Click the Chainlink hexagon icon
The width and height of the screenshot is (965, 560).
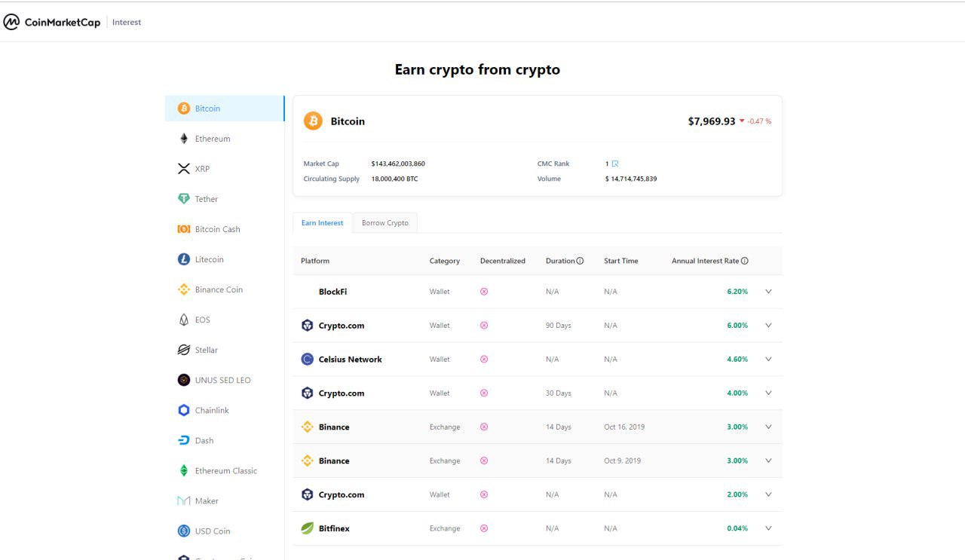tap(184, 410)
